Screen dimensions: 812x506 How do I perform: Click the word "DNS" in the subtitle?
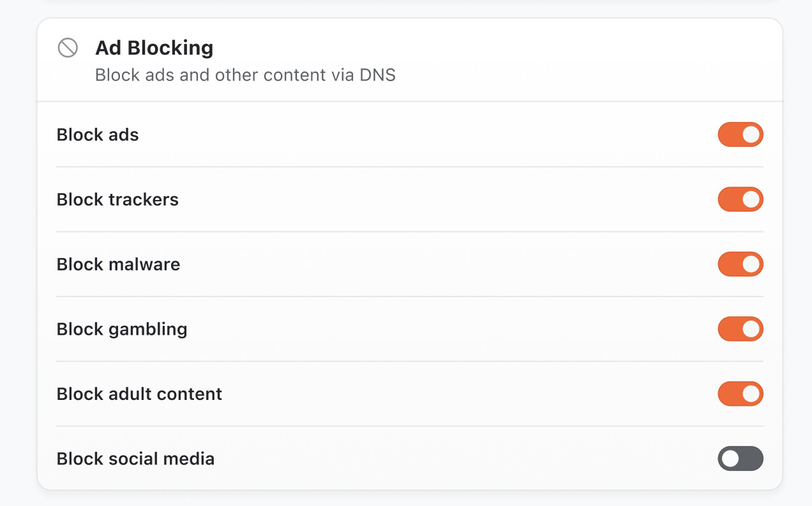377,75
